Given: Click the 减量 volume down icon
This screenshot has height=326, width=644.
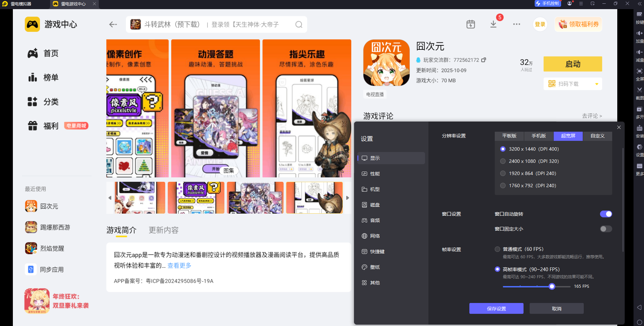Looking at the screenshot, I should 639,52.
